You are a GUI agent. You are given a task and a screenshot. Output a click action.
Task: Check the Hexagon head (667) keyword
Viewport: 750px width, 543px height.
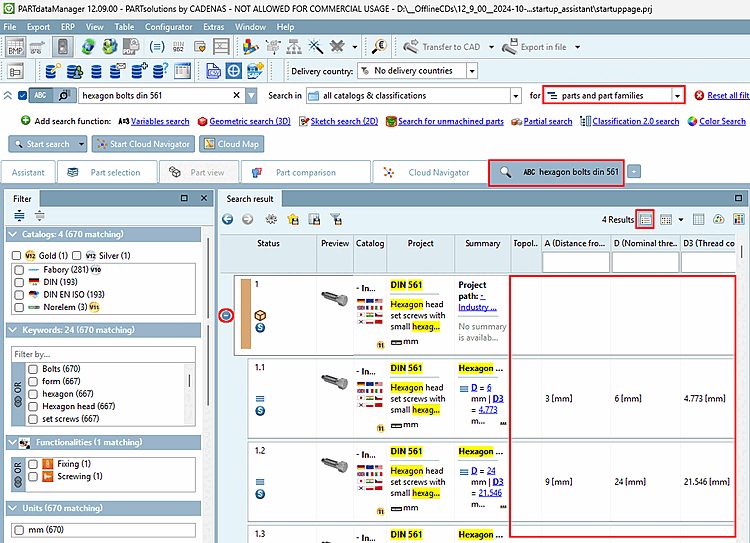pyautogui.click(x=33, y=406)
